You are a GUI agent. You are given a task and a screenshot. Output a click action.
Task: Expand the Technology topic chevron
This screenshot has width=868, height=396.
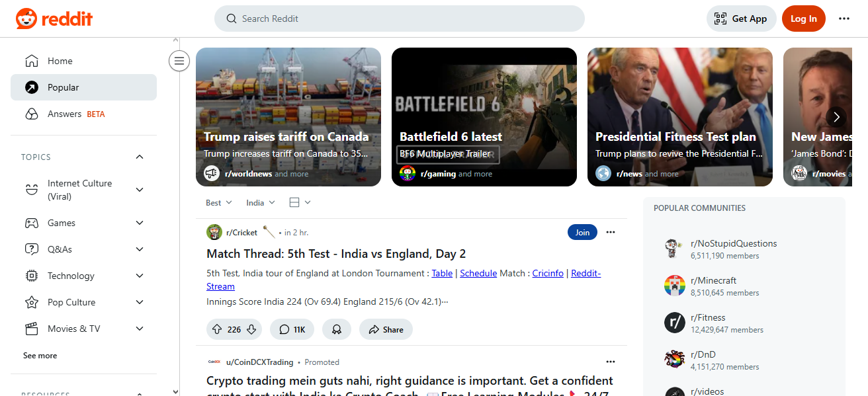click(140, 276)
